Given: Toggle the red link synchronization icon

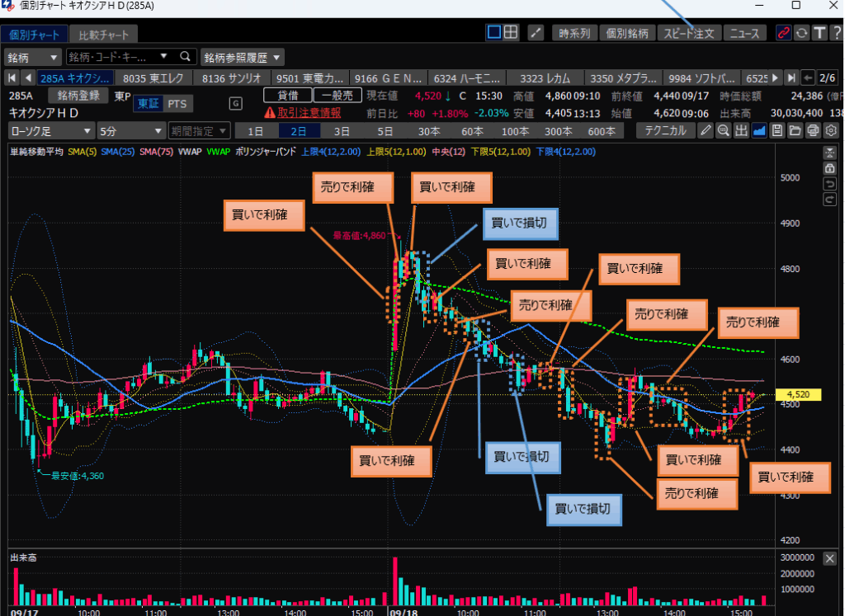Looking at the screenshot, I should (783, 33).
